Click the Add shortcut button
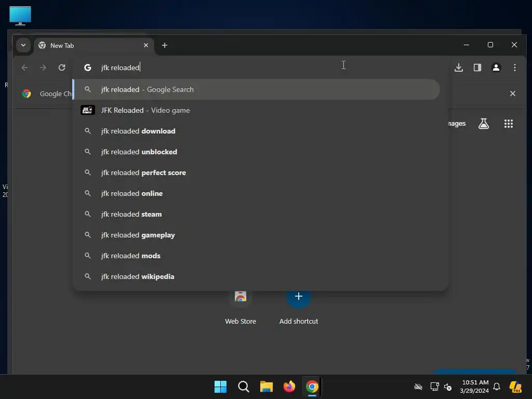The width and height of the screenshot is (532, 399). coord(299,307)
